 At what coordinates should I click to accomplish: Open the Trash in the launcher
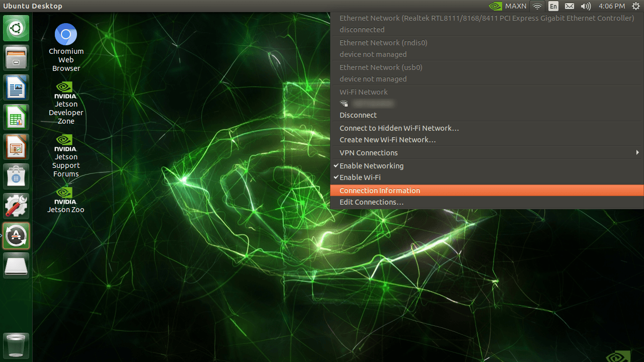click(17, 345)
